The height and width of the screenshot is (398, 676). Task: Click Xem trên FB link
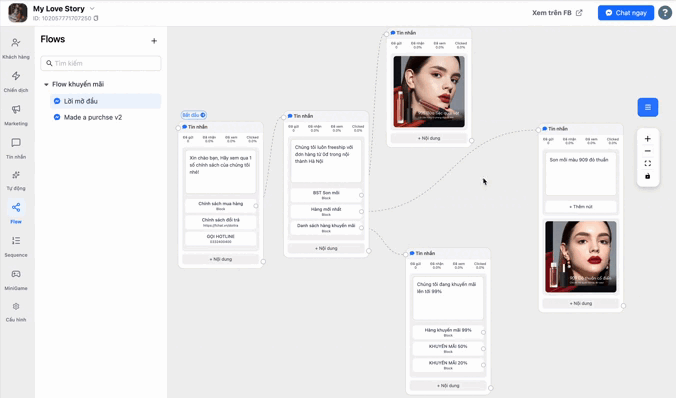(x=557, y=13)
